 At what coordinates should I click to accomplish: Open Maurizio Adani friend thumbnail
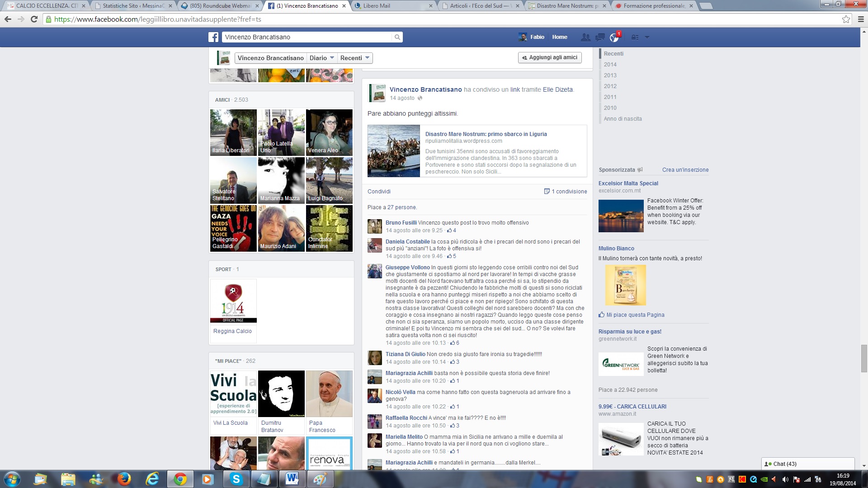tap(281, 228)
